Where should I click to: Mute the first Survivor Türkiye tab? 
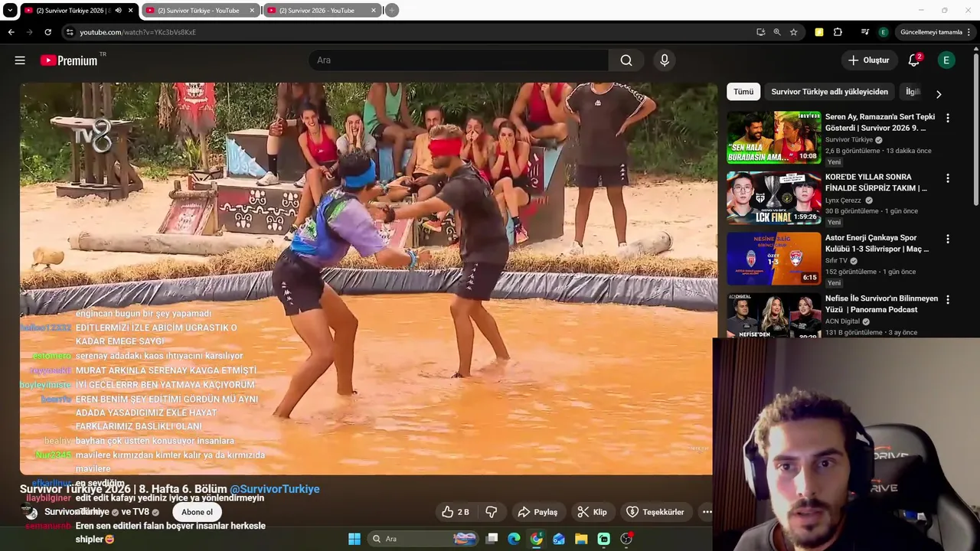pos(118,11)
